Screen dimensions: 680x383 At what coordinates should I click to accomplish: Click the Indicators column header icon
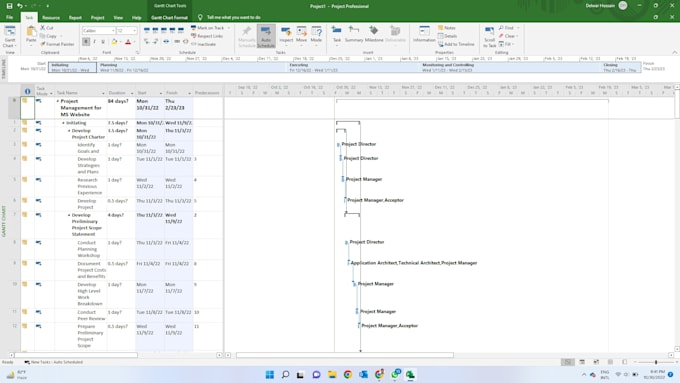27,91
